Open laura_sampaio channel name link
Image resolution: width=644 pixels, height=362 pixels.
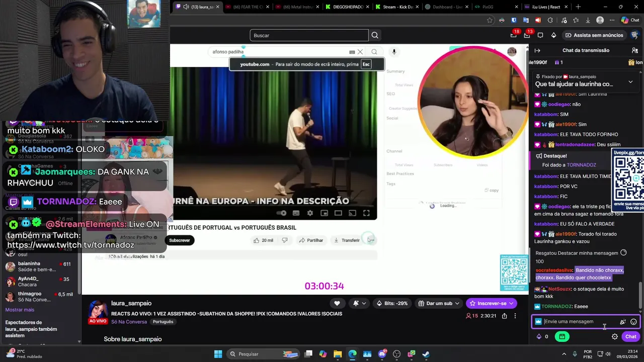pyautogui.click(x=131, y=303)
